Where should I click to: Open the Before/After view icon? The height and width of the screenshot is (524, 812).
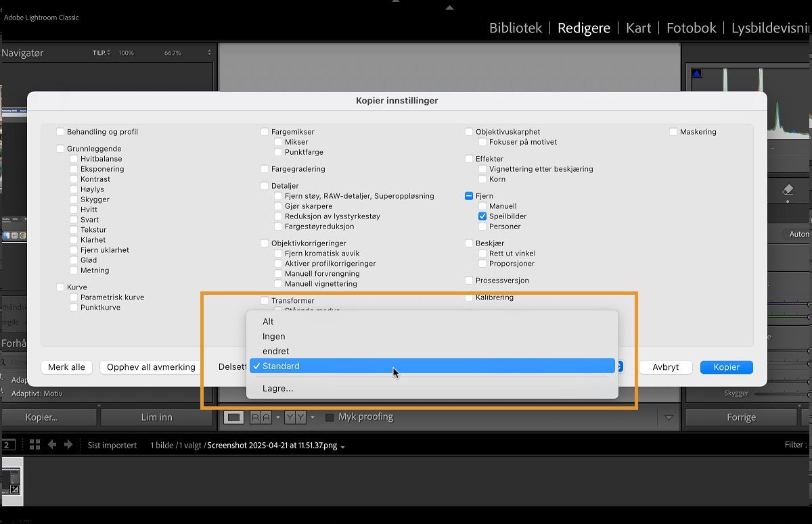(x=261, y=417)
